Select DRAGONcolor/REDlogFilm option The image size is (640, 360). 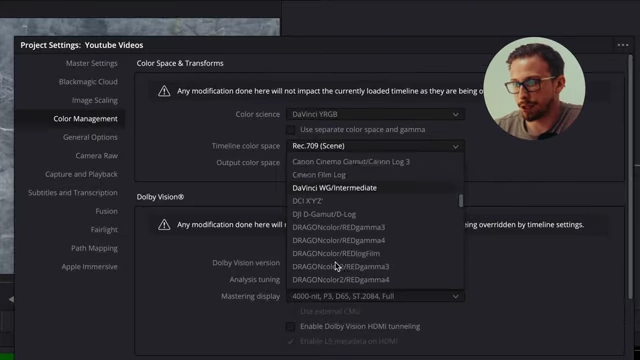(x=336, y=253)
